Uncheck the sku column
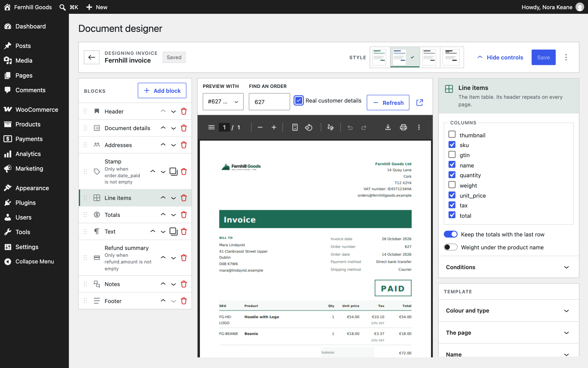The height and width of the screenshot is (368, 588). coord(452,144)
